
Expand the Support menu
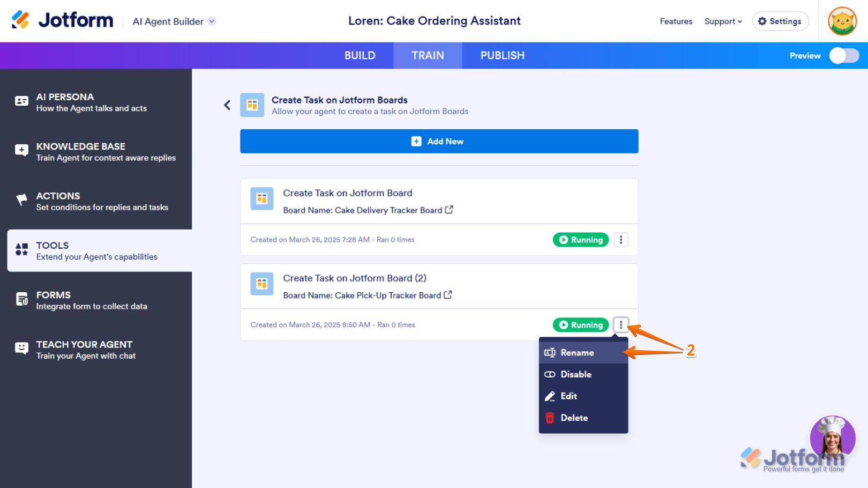(x=723, y=21)
